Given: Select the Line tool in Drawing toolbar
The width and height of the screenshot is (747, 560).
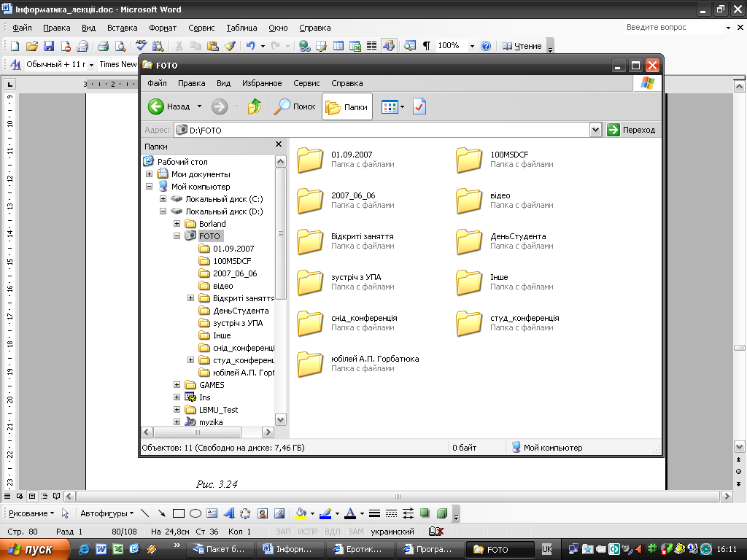Looking at the screenshot, I should click(x=145, y=513).
